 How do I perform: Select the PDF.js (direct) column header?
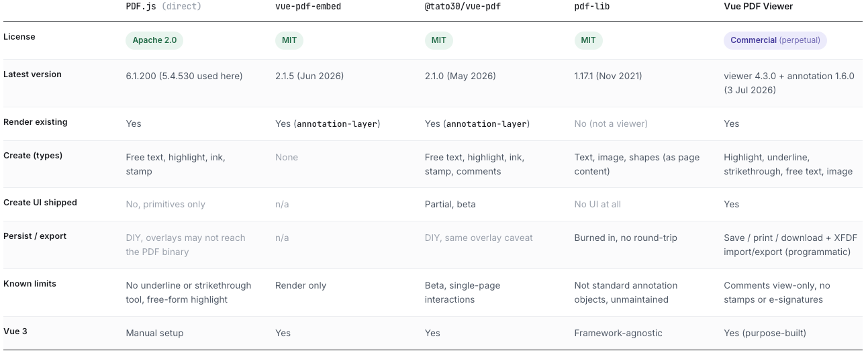click(164, 6)
